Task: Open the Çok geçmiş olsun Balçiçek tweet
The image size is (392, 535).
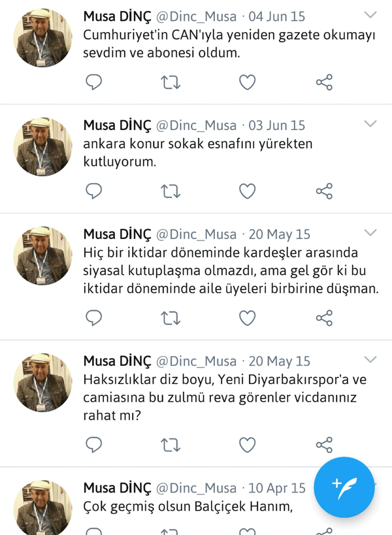Action: (x=187, y=506)
